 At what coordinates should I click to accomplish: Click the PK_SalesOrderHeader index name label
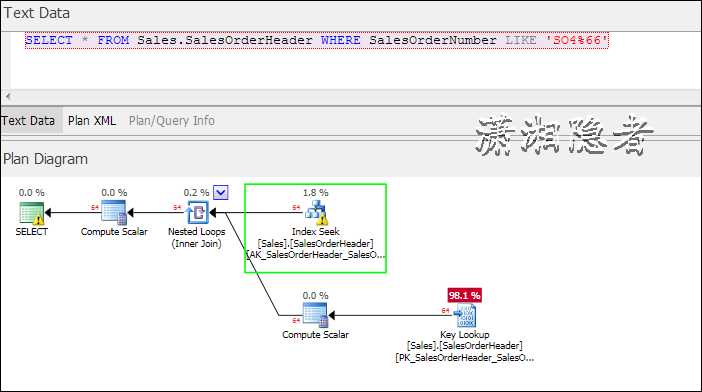(x=465, y=358)
